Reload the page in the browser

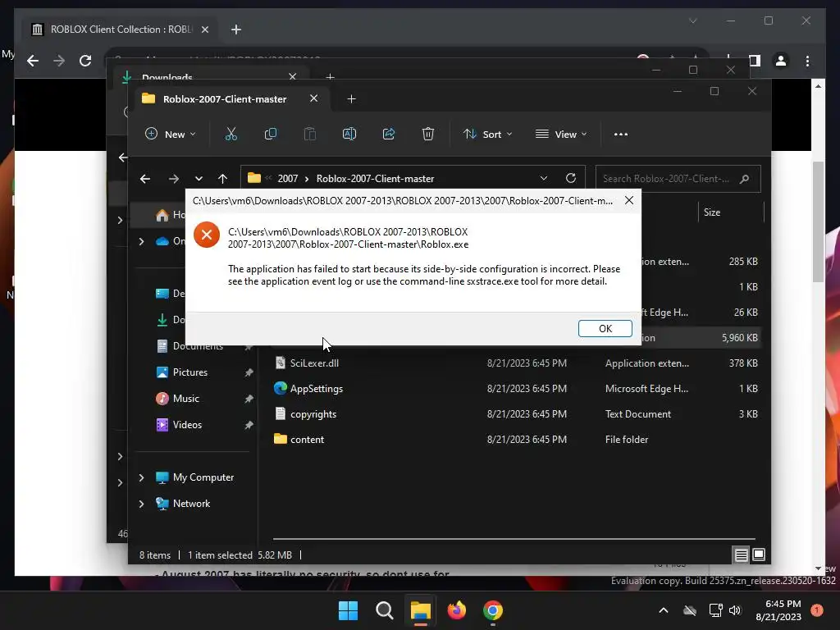point(85,61)
